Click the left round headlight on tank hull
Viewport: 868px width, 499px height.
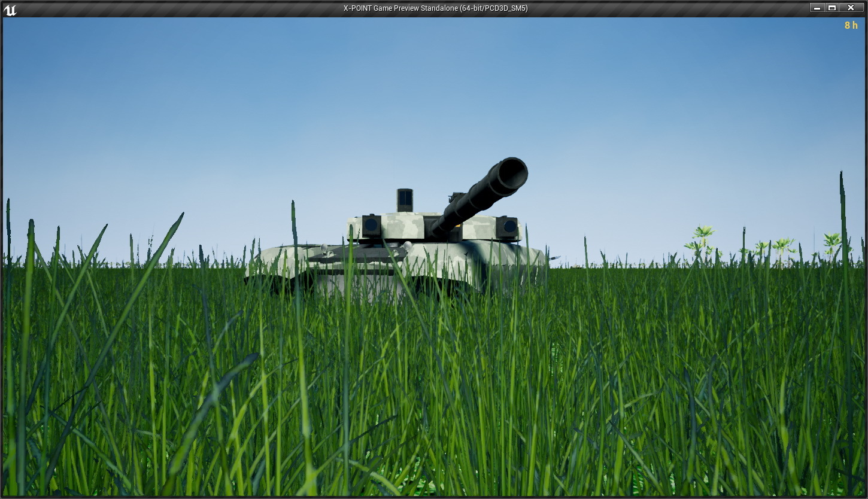324,247
